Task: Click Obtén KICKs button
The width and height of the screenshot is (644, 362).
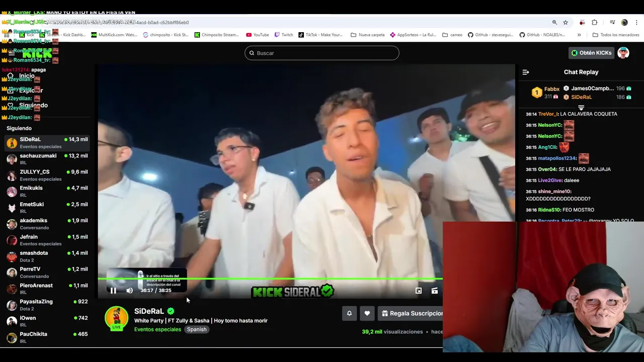Action: point(591,53)
